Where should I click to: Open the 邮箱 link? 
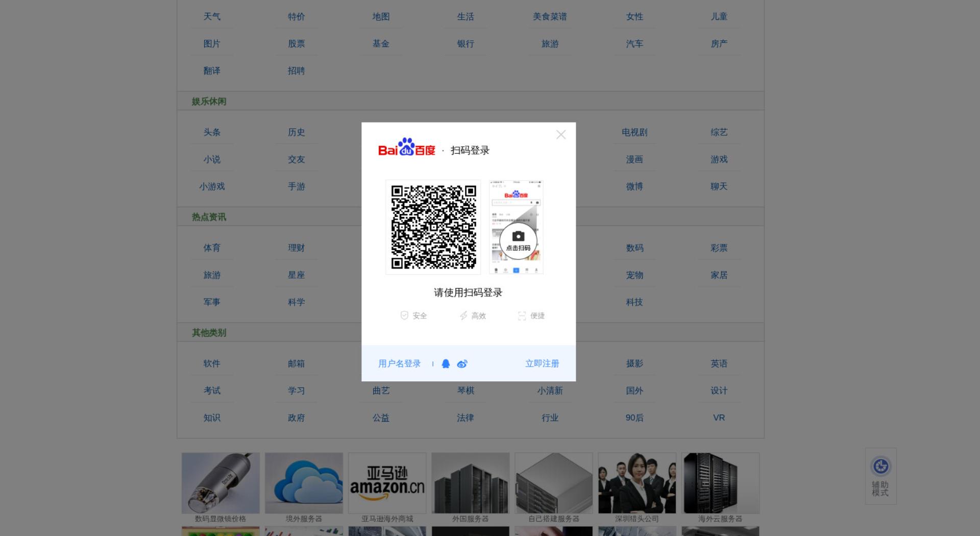[296, 363]
